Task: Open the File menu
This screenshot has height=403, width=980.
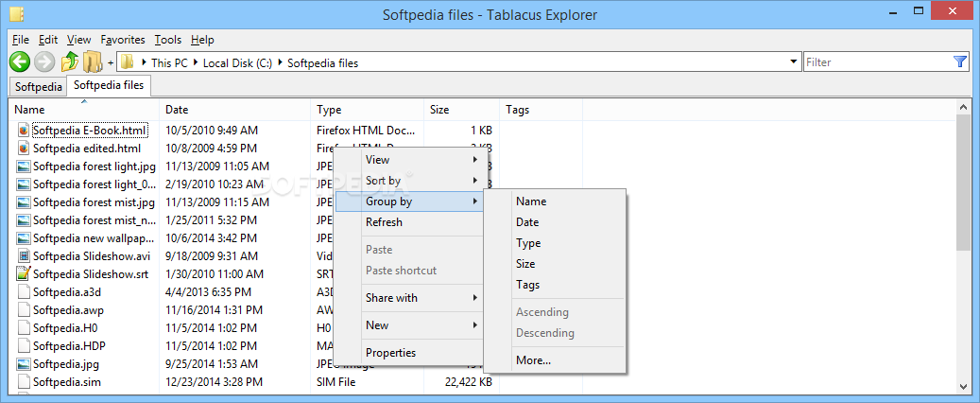Action: [x=21, y=40]
